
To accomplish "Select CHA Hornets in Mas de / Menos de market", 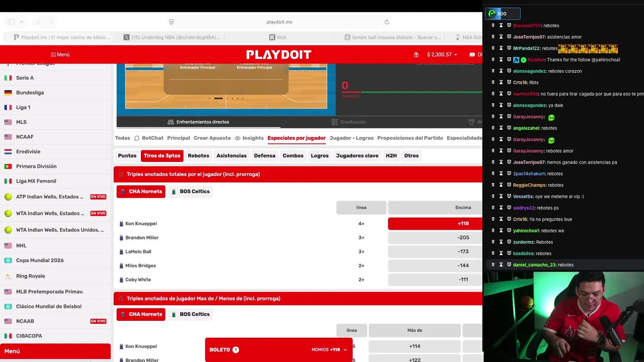I will click(x=141, y=314).
